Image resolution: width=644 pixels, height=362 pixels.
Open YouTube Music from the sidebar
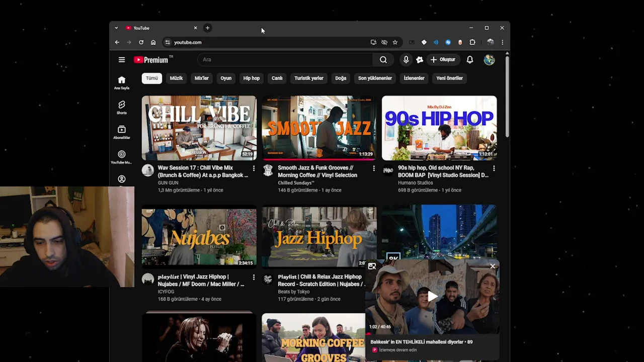(x=122, y=157)
